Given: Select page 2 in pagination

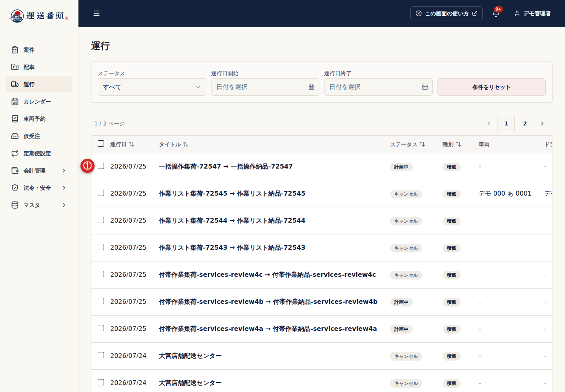Looking at the screenshot, I should pyautogui.click(x=525, y=123).
